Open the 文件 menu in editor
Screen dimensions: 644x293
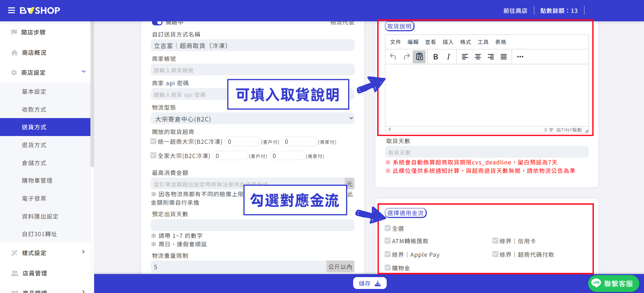[395, 42]
